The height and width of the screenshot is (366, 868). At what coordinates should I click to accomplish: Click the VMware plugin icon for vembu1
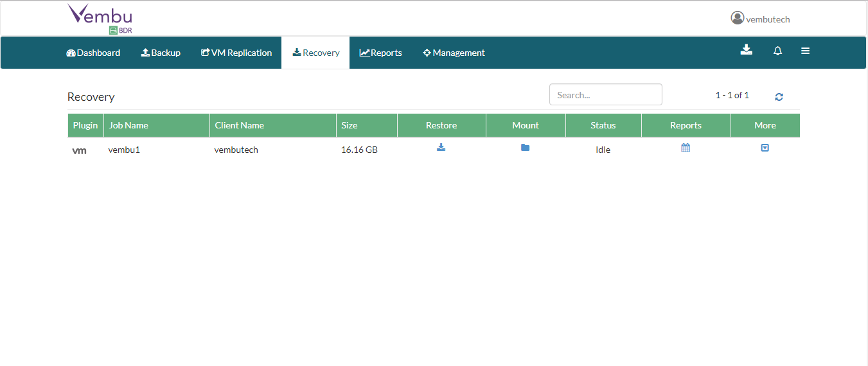pyautogui.click(x=79, y=151)
